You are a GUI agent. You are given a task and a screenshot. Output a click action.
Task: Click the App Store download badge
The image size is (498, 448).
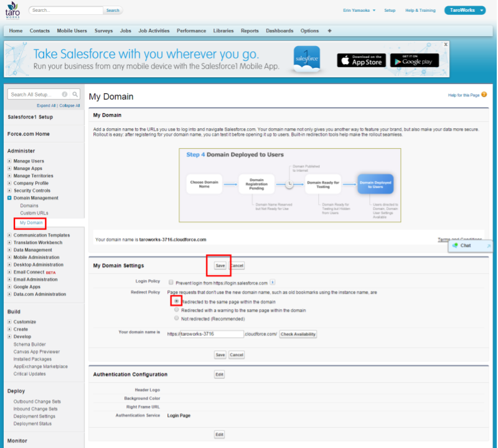[362, 60]
